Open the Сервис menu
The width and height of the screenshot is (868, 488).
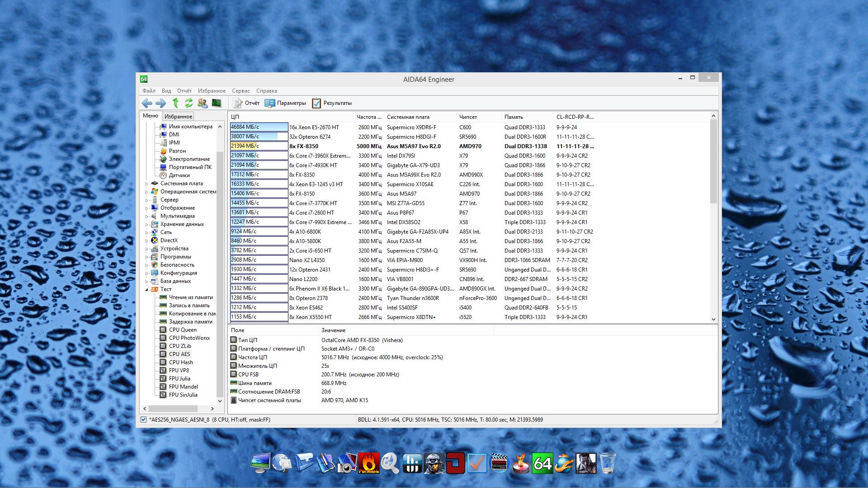coord(241,91)
